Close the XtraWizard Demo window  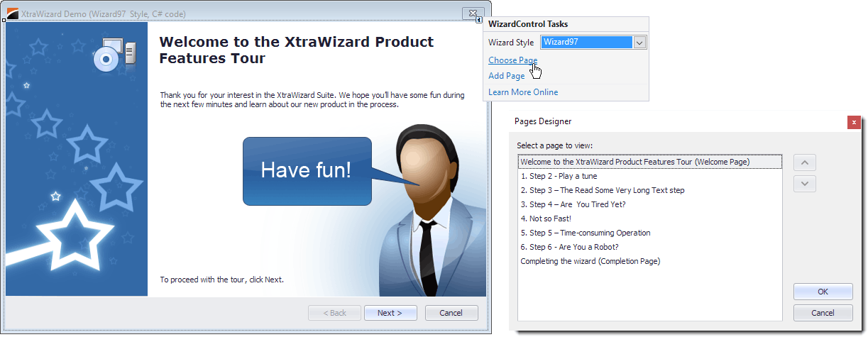473,13
